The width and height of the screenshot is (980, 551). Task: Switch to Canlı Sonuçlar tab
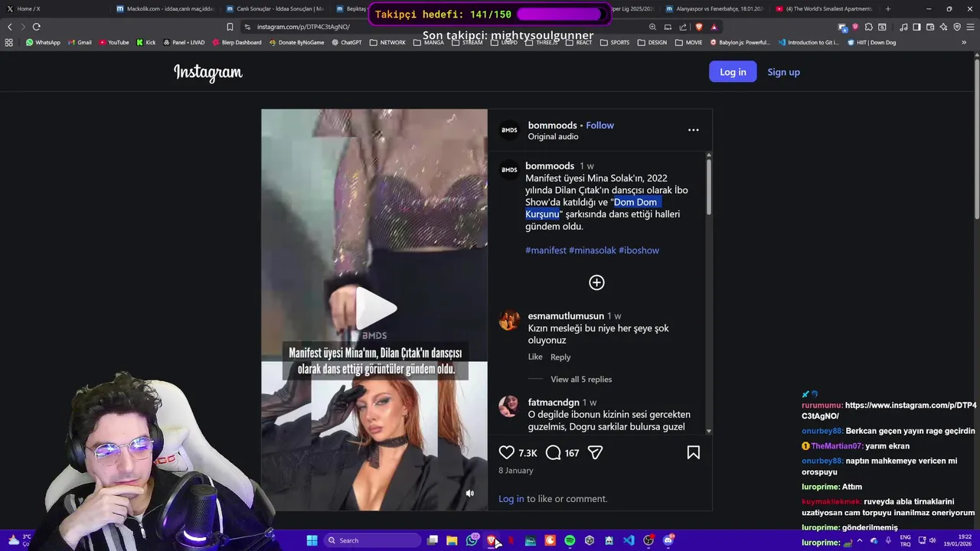tap(274, 9)
